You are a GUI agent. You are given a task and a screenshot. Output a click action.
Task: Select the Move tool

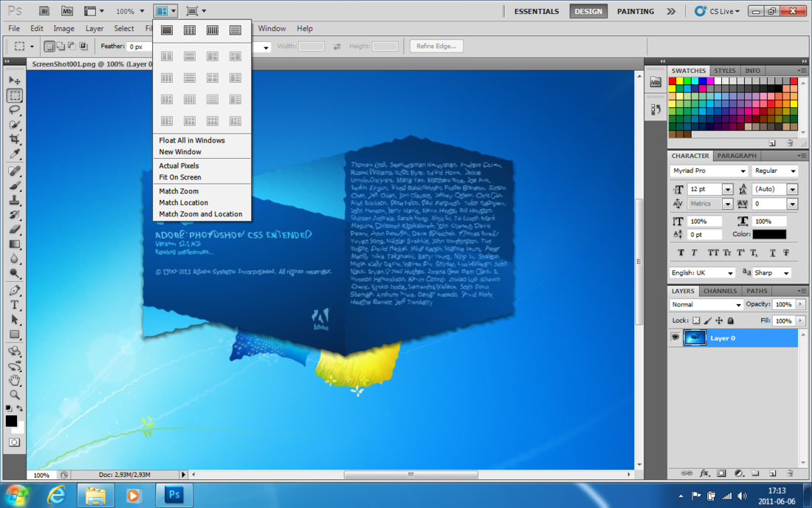pyautogui.click(x=15, y=80)
